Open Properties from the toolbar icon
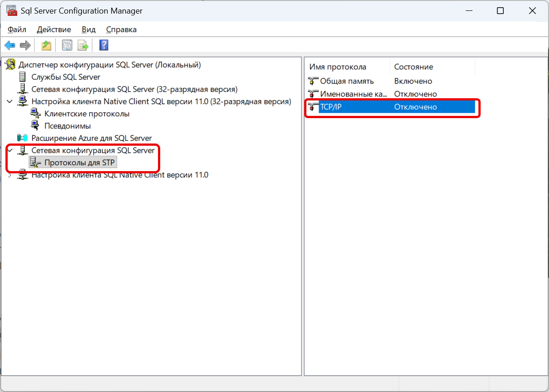This screenshot has width=549, height=392. click(67, 45)
